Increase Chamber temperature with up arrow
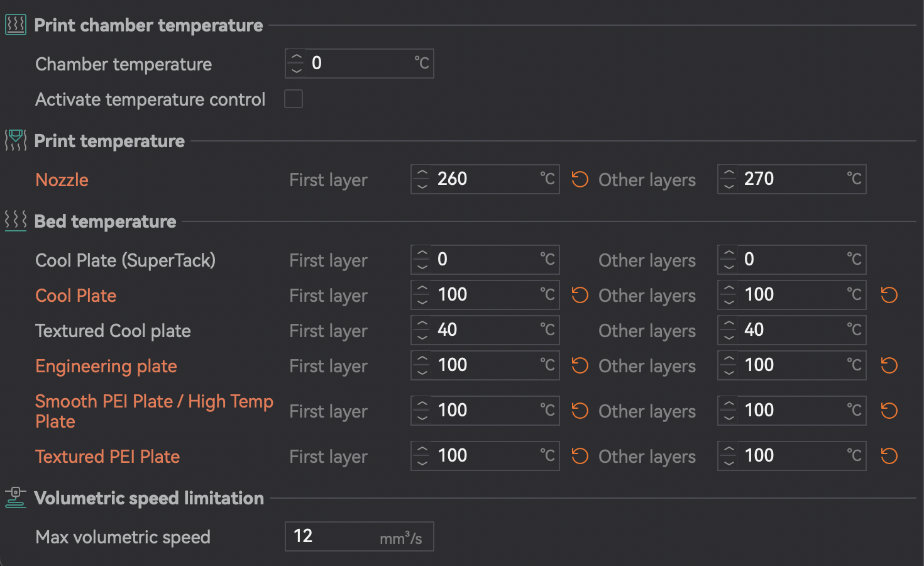 (297, 57)
